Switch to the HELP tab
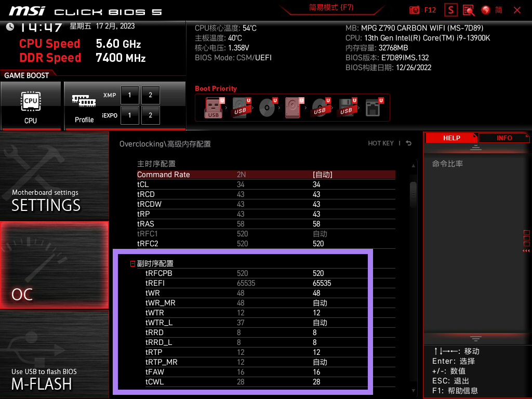Viewport: 532px width, 399px height. 451,138
